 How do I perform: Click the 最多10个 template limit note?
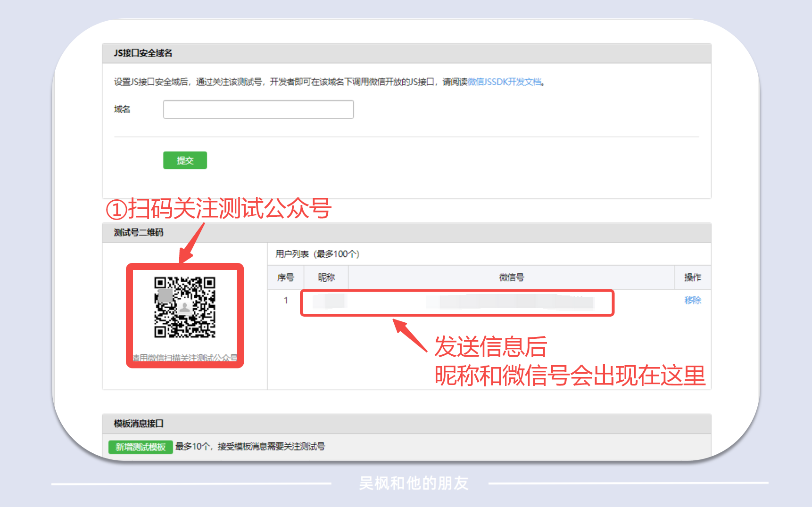click(x=250, y=446)
